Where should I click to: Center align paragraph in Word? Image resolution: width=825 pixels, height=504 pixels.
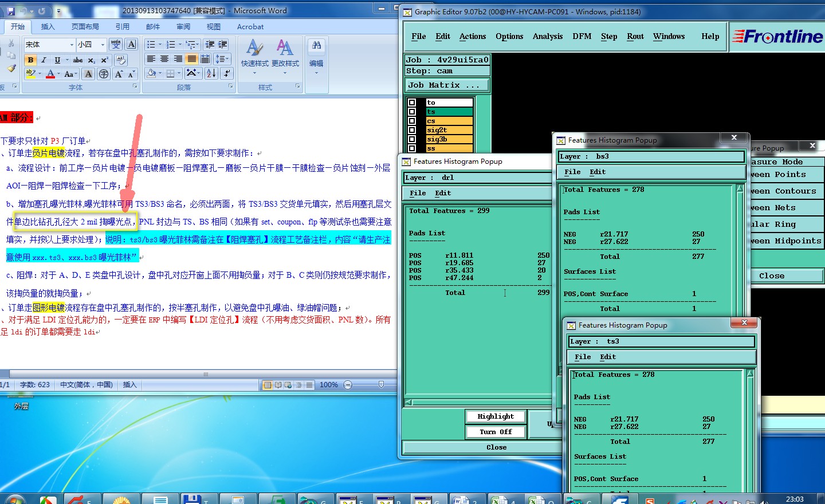coord(164,59)
